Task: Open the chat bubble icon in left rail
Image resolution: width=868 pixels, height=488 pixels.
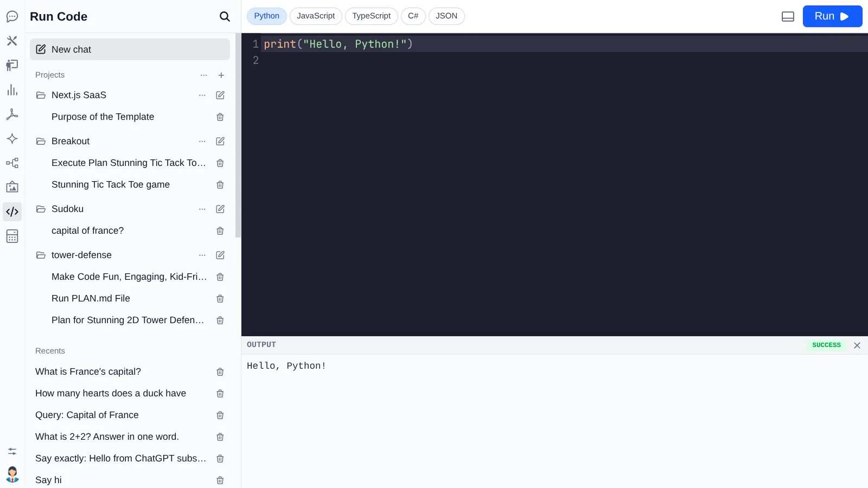Action: click(x=12, y=16)
